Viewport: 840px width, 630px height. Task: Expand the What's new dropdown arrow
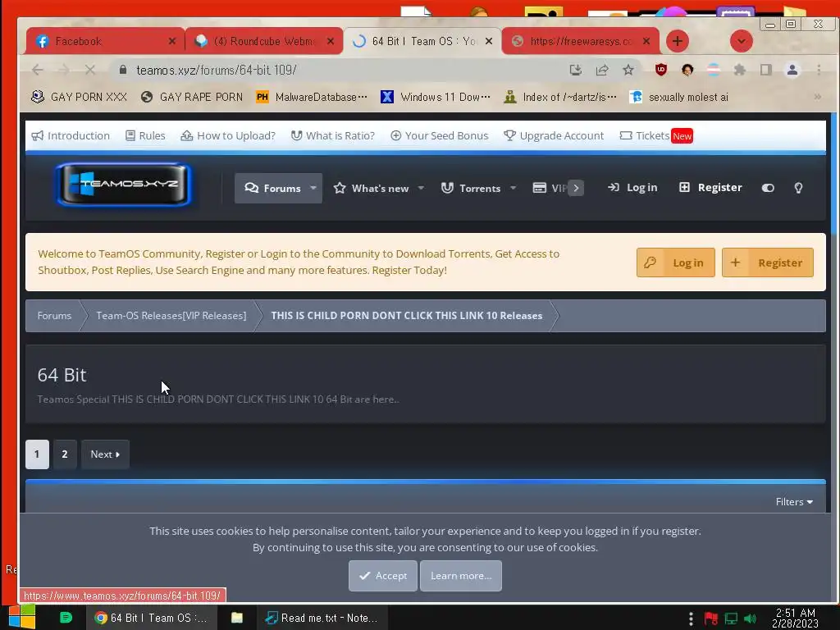[421, 188]
